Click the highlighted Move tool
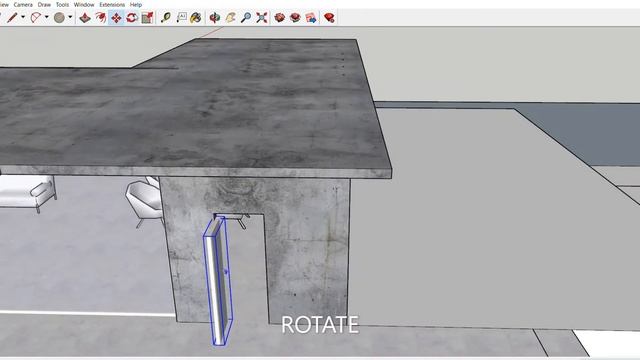This screenshot has width=640, height=360. coord(116,18)
